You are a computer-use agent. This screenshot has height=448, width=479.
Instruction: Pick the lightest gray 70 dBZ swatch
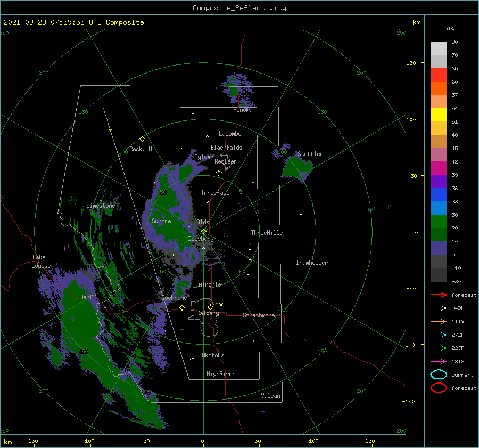(x=439, y=48)
